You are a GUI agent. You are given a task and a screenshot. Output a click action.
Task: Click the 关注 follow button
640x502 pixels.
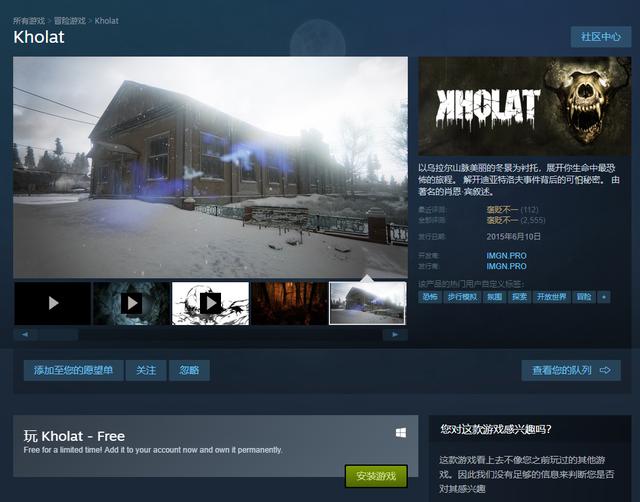146,370
